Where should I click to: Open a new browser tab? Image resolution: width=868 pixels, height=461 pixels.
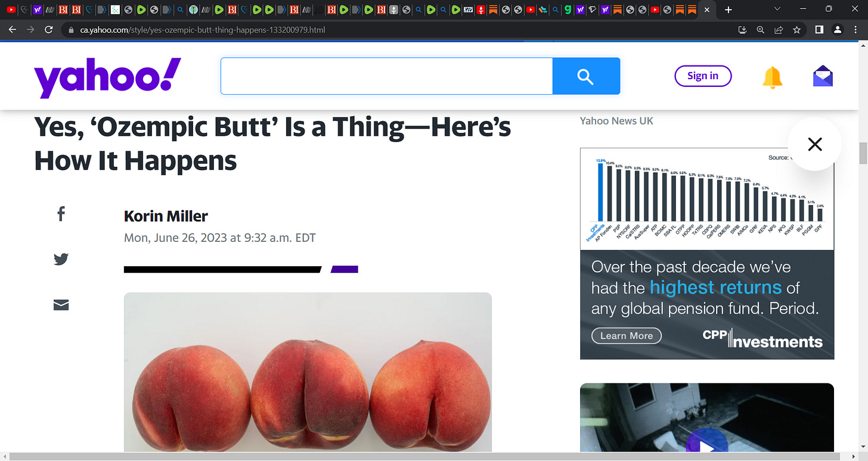(x=728, y=10)
